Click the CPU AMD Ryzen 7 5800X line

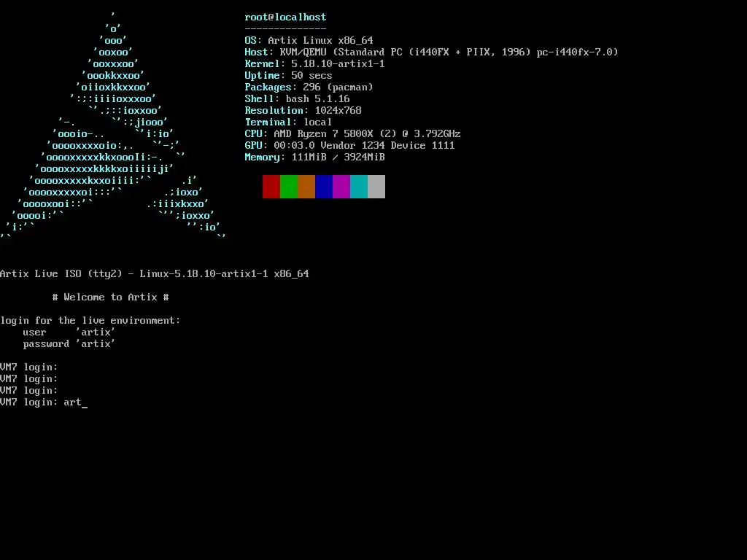[352, 134]
